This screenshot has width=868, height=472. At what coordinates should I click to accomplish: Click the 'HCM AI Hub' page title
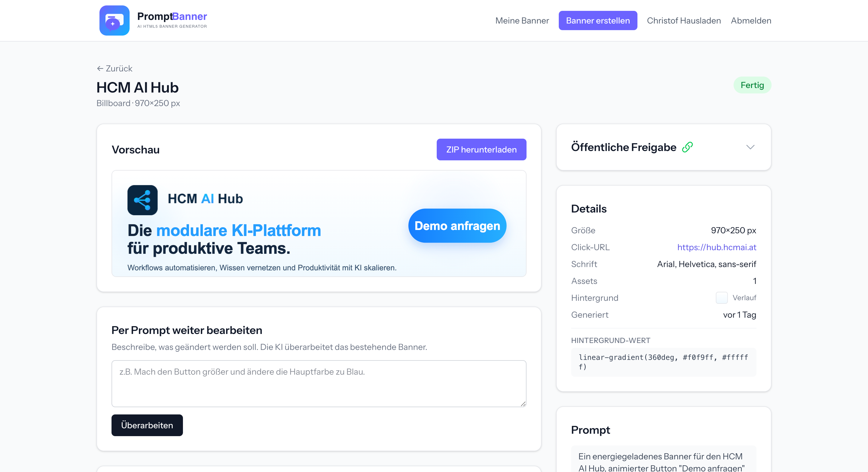pyautogui.click(x=137, y=88)
